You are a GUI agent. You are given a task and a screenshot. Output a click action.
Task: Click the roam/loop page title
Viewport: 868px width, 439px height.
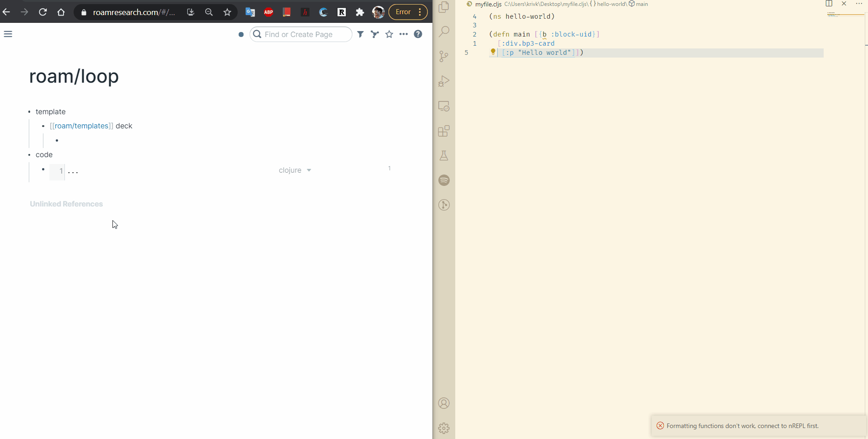[74, 76]
